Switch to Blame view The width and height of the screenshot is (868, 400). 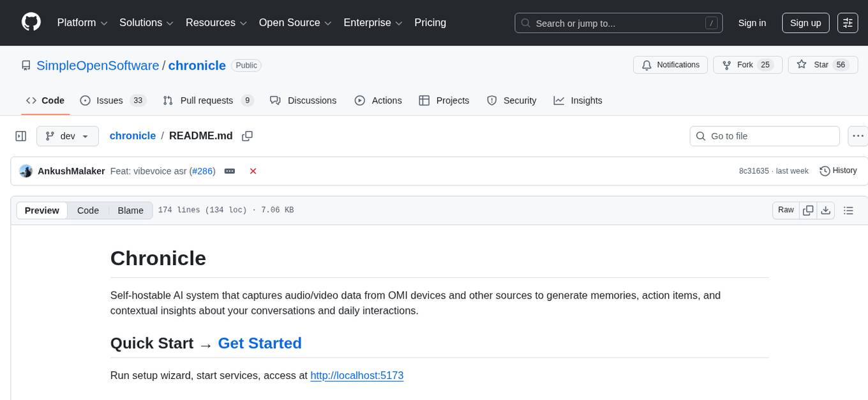pos(130,210)
